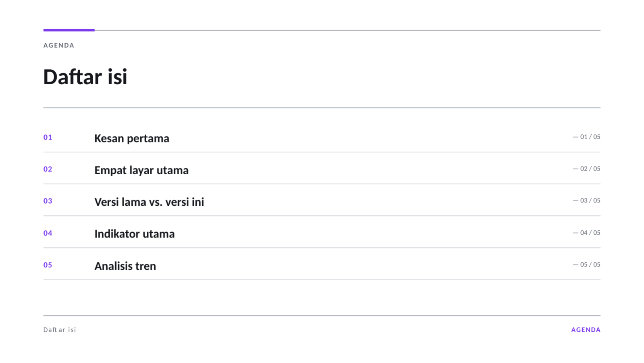Click the purple number 02
Screen dimensions: 644x363
click(48, 169)
